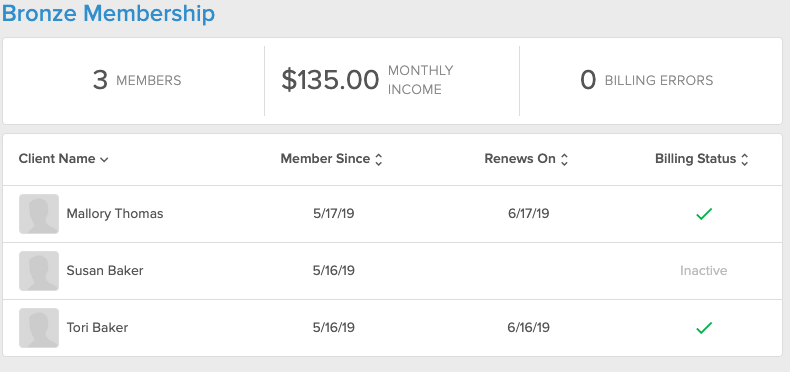
Task: Select the 0 Billing Errors stat
Action: (x=646, y=80)
